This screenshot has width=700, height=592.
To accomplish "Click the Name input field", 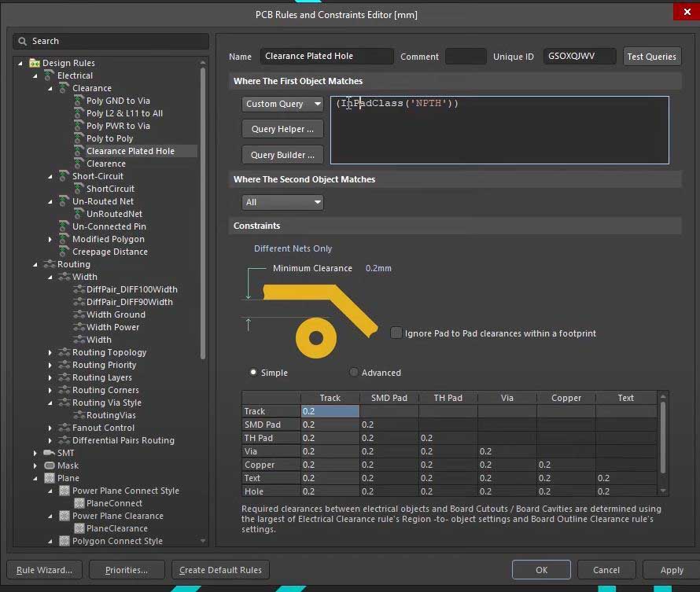I will click(326, 57).
